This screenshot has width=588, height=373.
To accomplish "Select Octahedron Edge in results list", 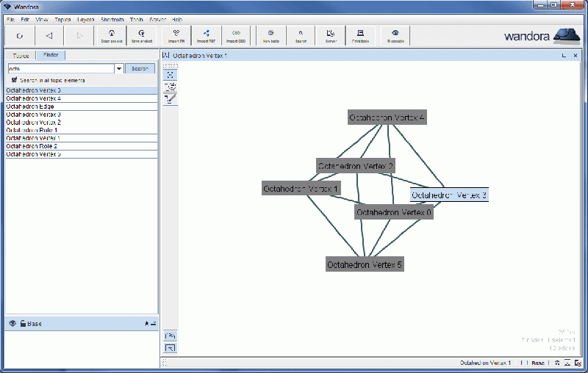I will (29, 106).
